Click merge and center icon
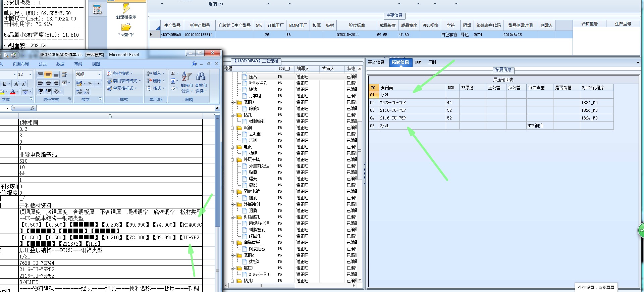The height and width of the screenshot is (292, 644). pyautogui.click(x=64, y=83)
